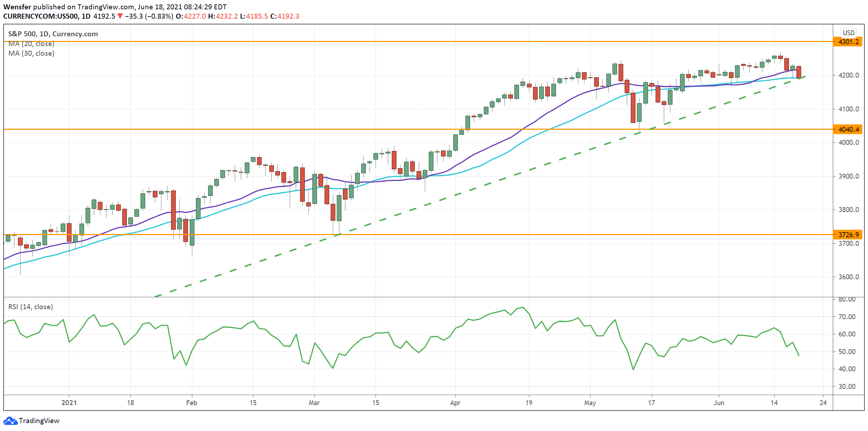Click the May date on time axis

(590, 403)
